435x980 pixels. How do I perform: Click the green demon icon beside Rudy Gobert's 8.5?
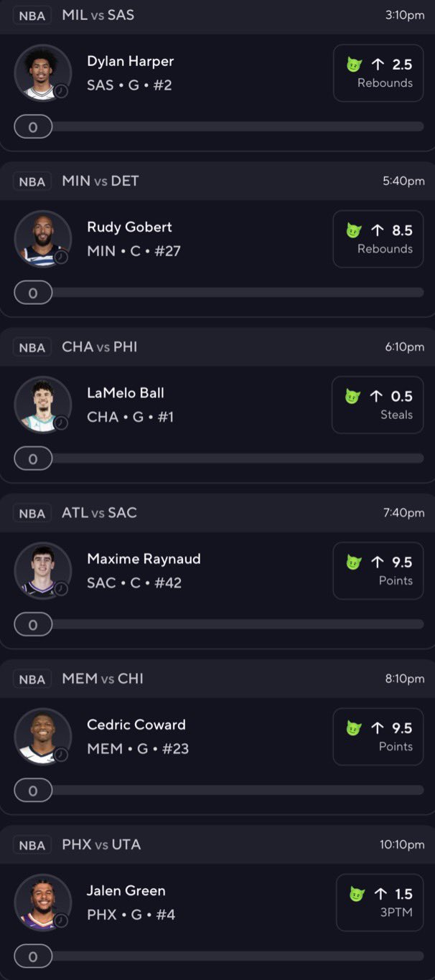354,230
